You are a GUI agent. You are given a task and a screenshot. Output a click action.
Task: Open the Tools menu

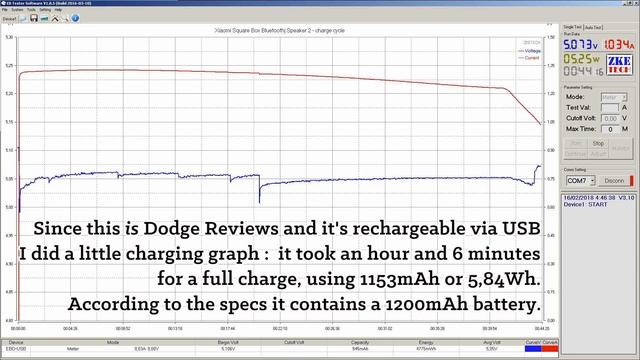point(31,10)
